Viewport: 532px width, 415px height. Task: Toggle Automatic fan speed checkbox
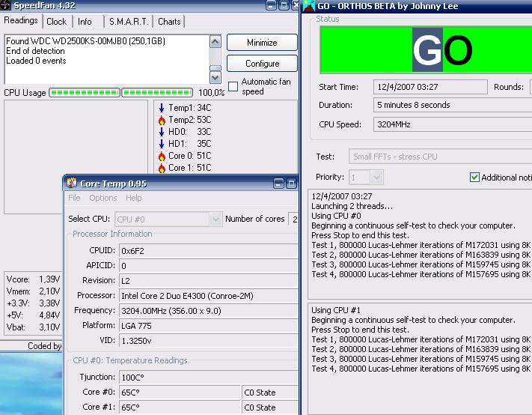point(233,87)
